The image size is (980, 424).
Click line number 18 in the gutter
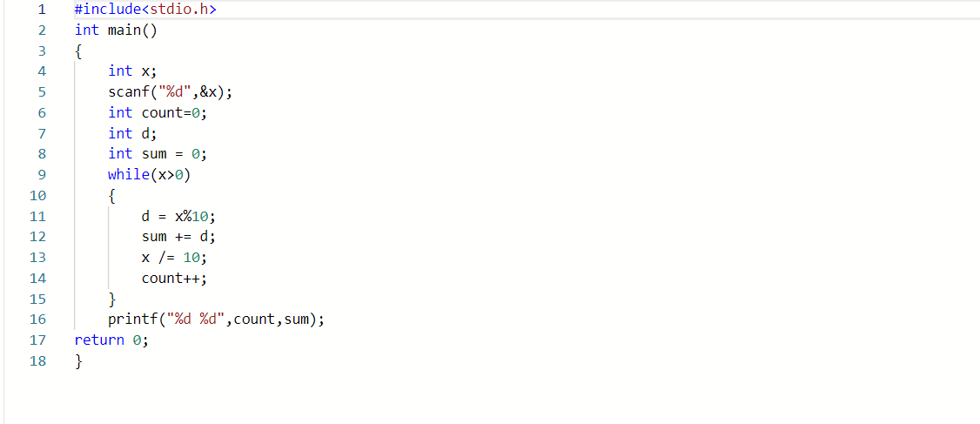(x=37, y=361)
